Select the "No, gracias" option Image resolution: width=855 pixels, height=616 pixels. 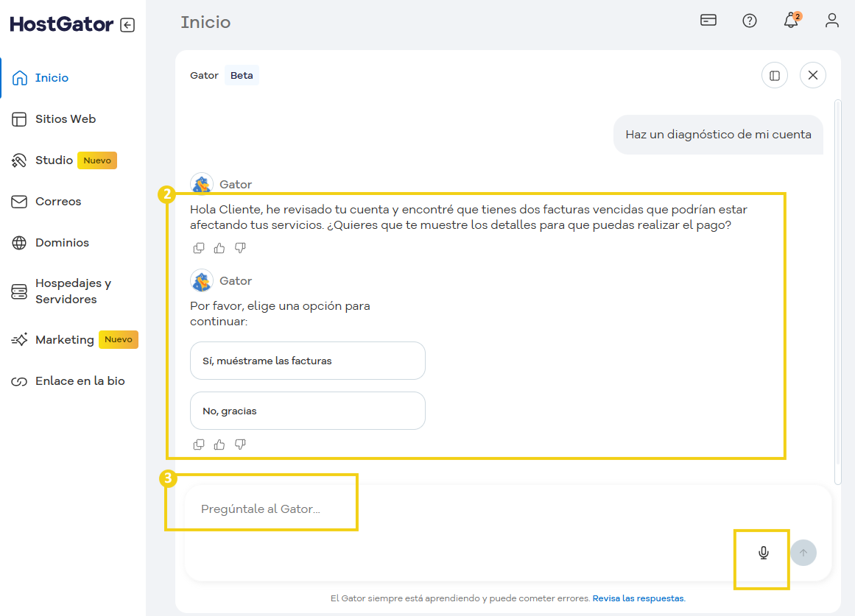(x=307, y=411)
